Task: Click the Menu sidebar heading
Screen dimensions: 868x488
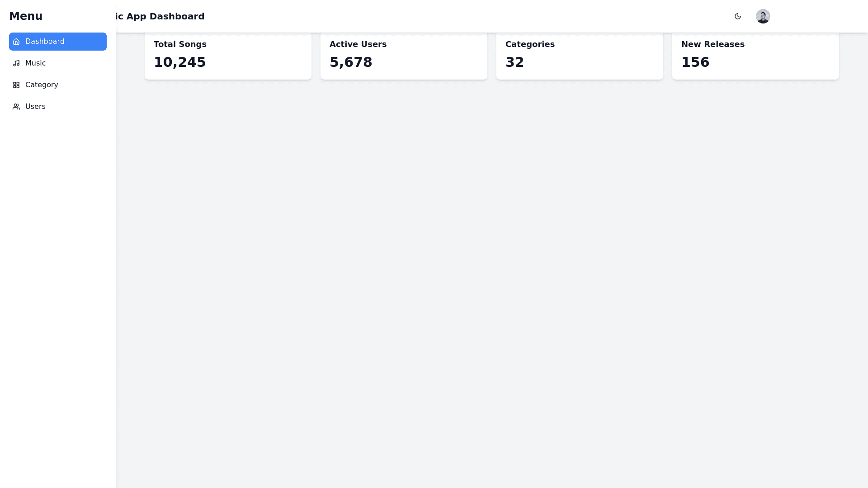Action: point(26,16)
